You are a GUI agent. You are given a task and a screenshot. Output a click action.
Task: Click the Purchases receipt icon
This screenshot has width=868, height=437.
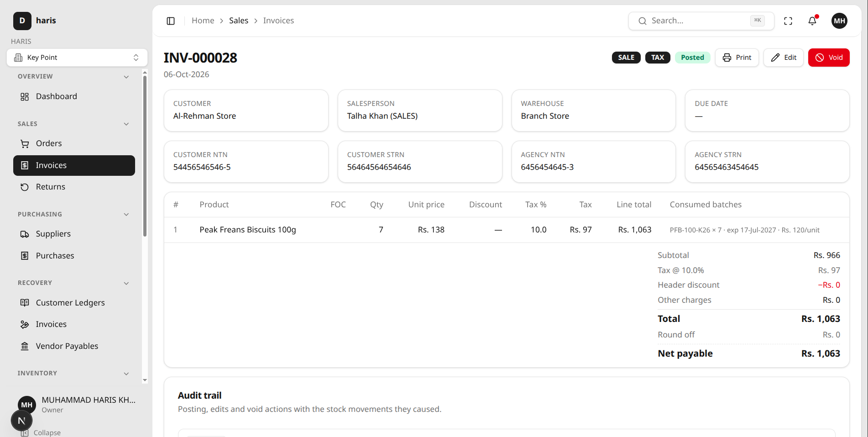click(25, 256)
